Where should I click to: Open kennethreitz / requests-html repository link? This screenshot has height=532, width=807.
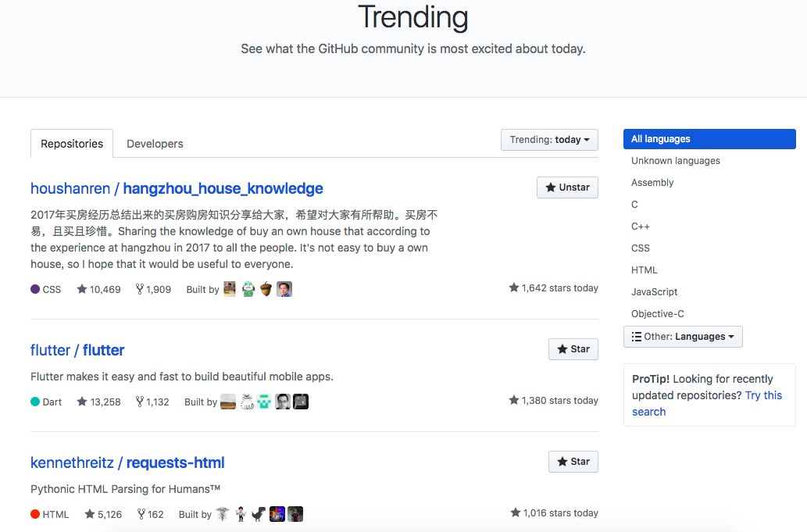pyautogui.click(x=127, y=462)
